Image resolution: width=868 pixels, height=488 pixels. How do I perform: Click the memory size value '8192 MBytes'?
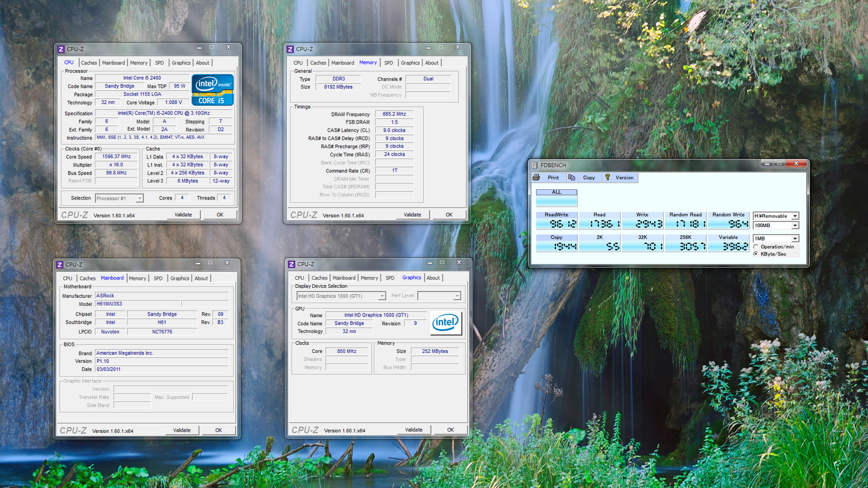coord(339,87)
